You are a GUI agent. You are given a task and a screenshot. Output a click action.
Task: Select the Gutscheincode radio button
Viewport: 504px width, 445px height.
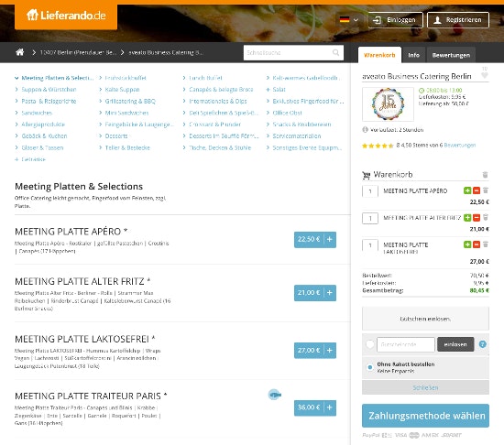coord(370,344)
